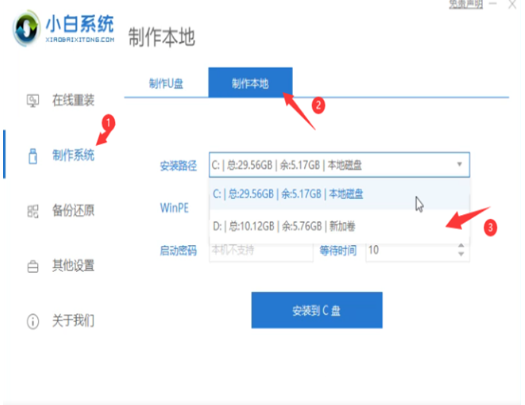The image size is (525, 405).
Task: Click the info icon beside 关于我们
Action: pos(33,321)
